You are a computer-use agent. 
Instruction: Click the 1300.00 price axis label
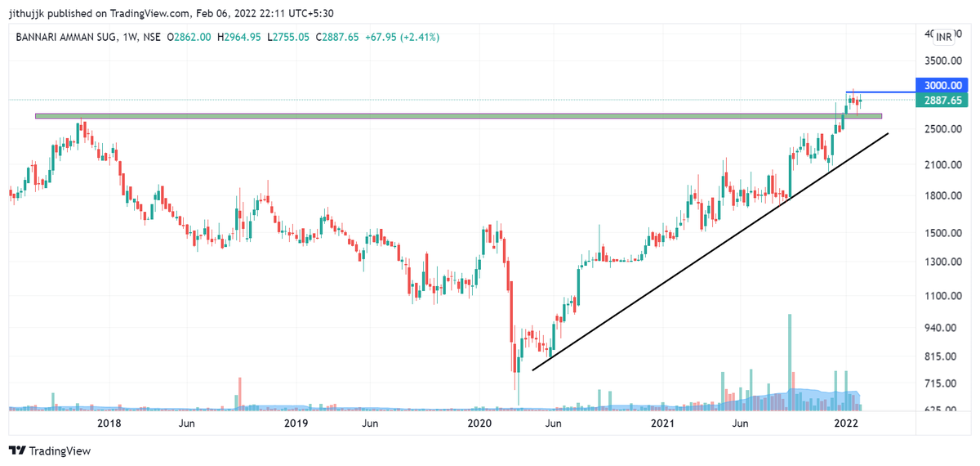point(943,262)
